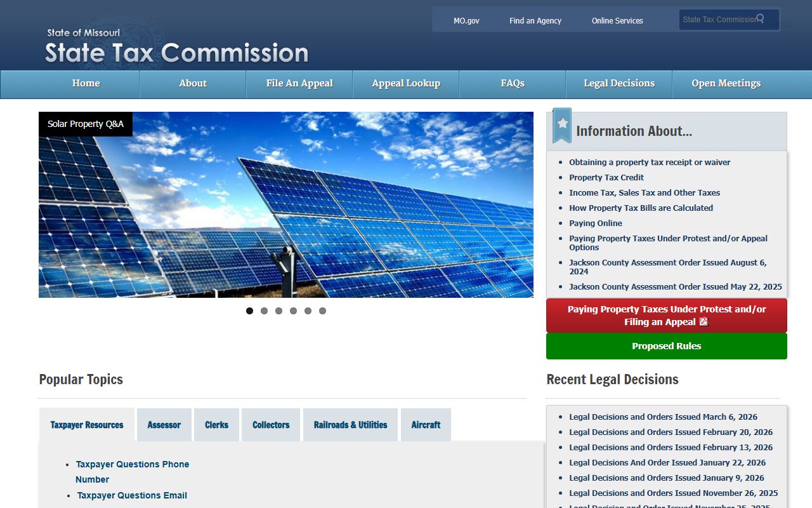Open Legal Decisions And Order January 22, 2026
The image size is (812, 508).
point(667,463)
